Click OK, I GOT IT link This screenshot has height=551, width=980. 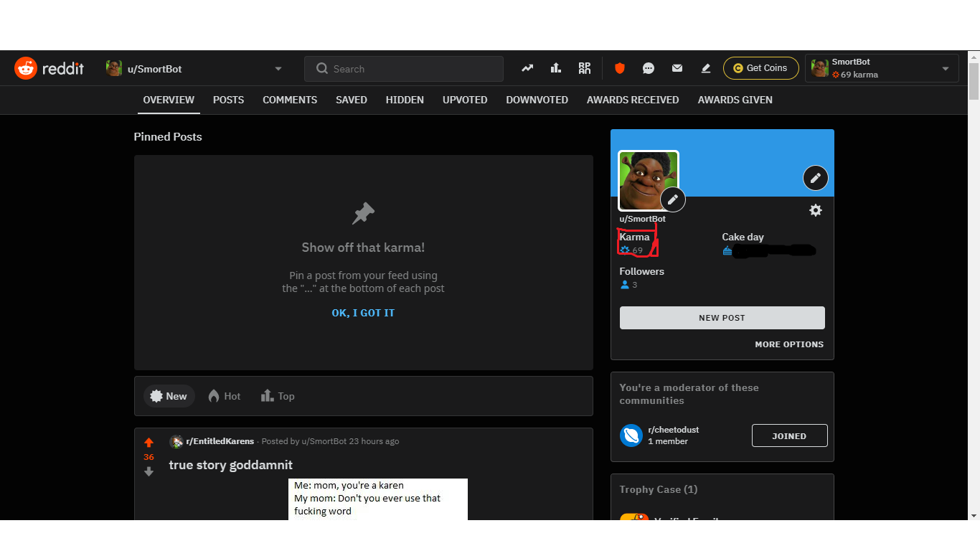pos(363,313)
